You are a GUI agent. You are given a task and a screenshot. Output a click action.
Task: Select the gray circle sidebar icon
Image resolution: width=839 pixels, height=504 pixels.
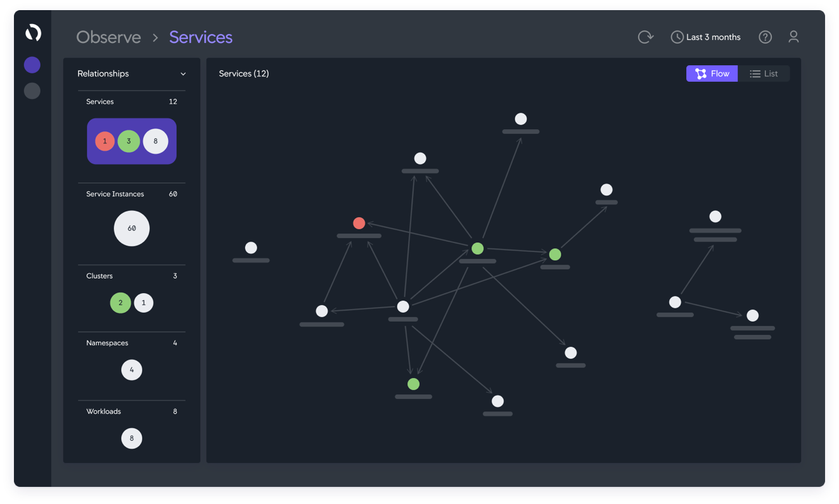pyautogui.click(x=32, y=91)
